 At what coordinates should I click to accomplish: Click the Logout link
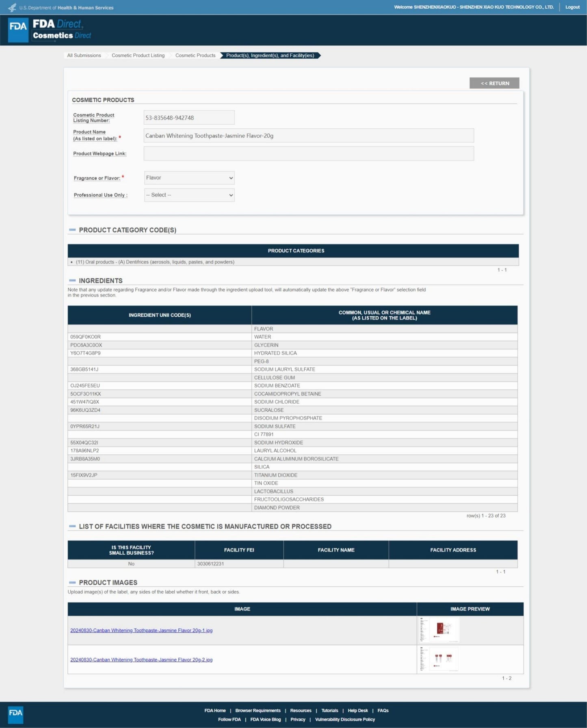click(x=572, y=7)
